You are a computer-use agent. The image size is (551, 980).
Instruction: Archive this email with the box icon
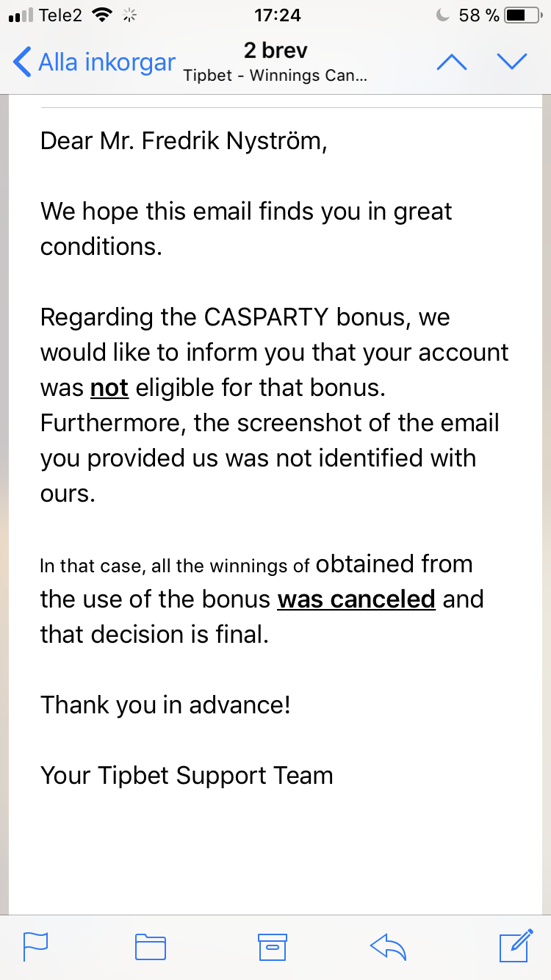pyautogui.click(x=272, y=947)
